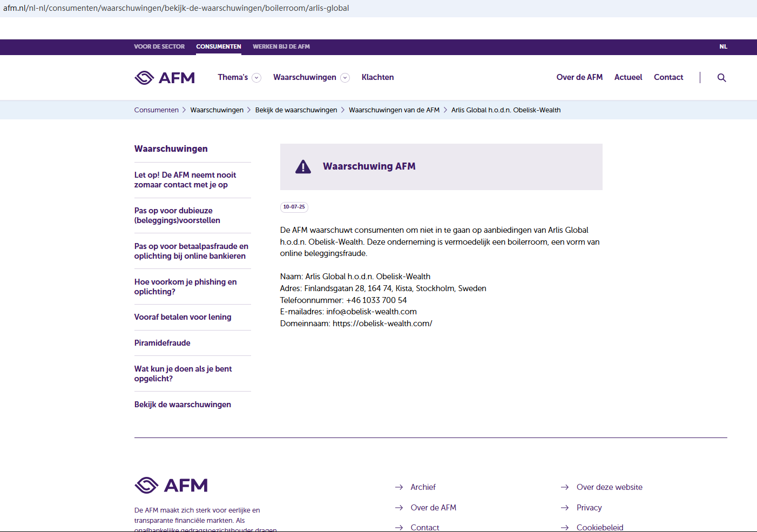This screenshot has height=532, width=757.
Task: Open Contact in the header navigation
Action: pos(668,77)
